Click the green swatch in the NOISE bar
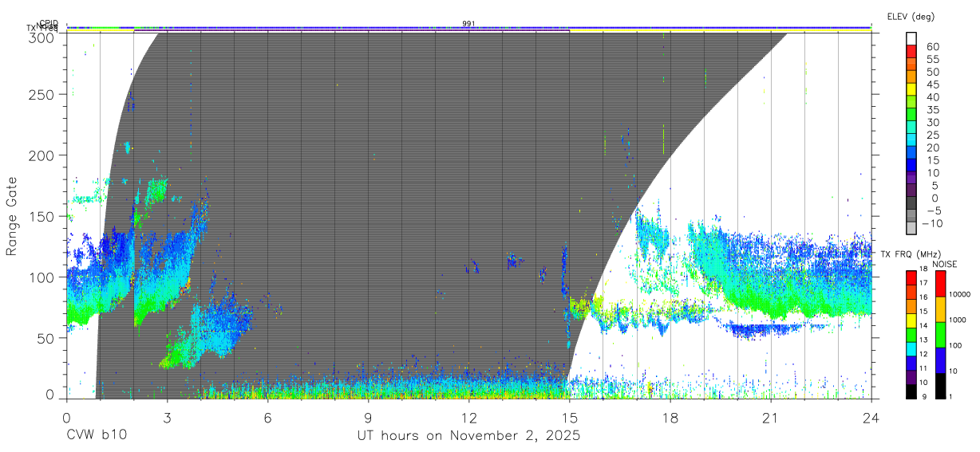This screenshot has width=980, height=452. (x=940, y=335)
